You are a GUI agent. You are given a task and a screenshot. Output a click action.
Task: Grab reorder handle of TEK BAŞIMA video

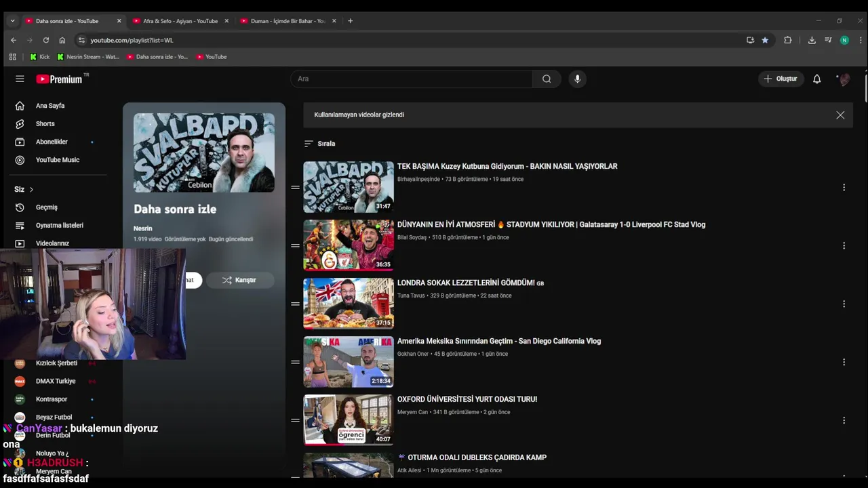pos(295,187)
